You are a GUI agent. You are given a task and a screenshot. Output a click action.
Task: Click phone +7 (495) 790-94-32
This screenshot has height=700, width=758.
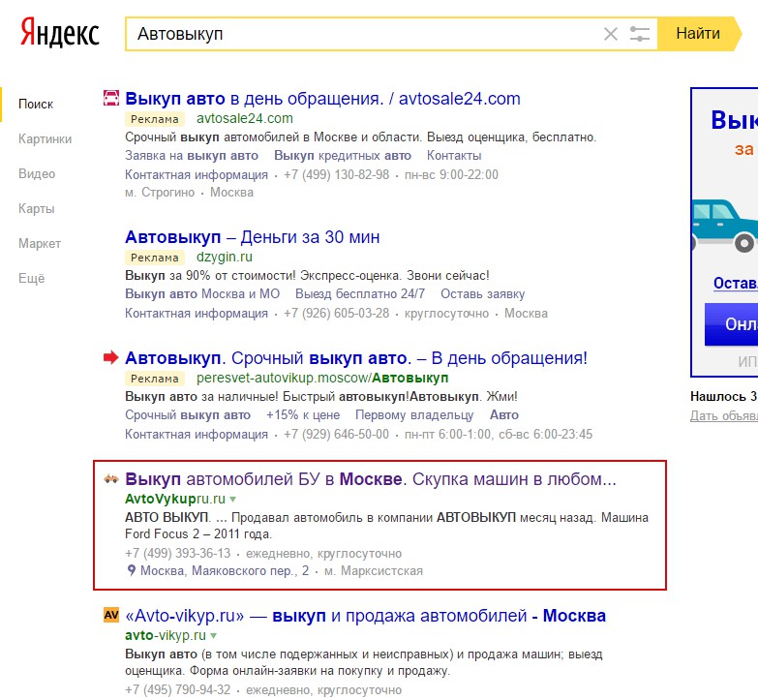(177, 689)
